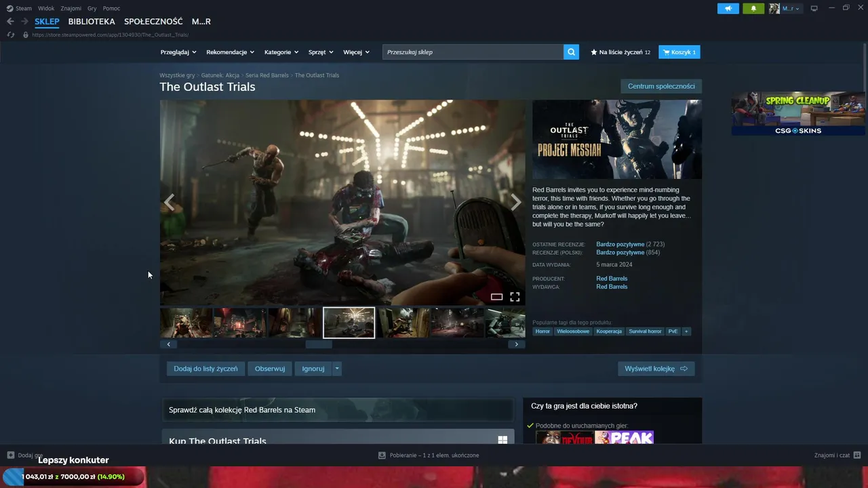Open the Gry menu
Image resolution: width=868 pixels, height=488 pixels.
(x=92, y=8)
